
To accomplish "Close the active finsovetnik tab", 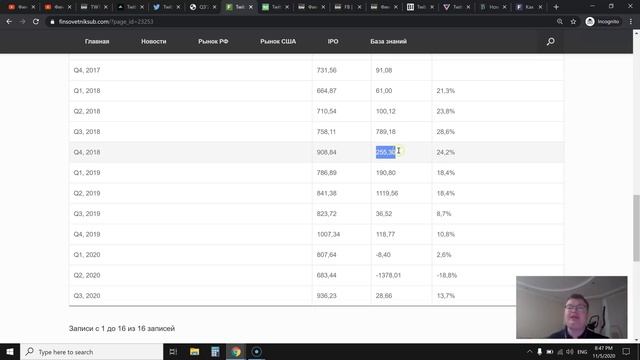I will pyautogui.click(x=251, y=7).
